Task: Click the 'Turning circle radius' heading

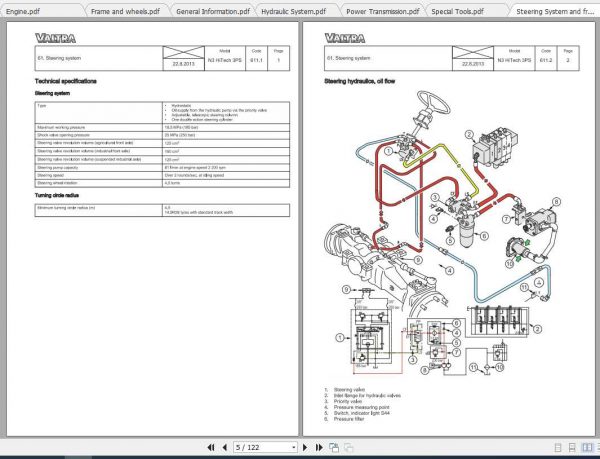Action: tap(57, 195)
